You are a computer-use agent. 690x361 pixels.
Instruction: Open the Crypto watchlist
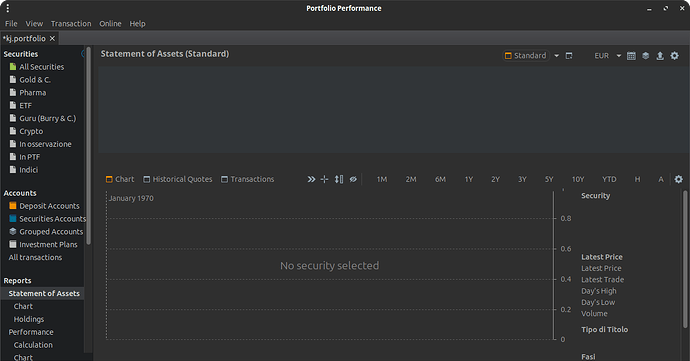[x=31, y=131]
